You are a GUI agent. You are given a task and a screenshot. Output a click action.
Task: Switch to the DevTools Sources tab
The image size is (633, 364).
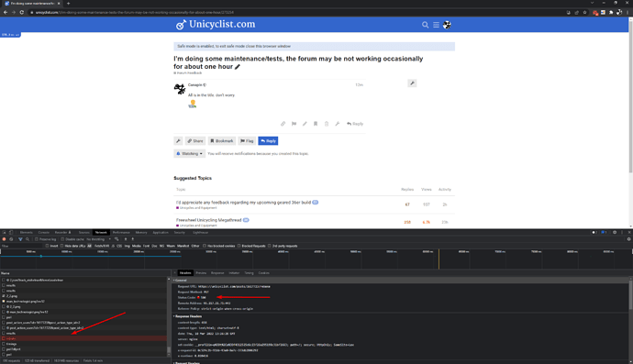point(84,233)
